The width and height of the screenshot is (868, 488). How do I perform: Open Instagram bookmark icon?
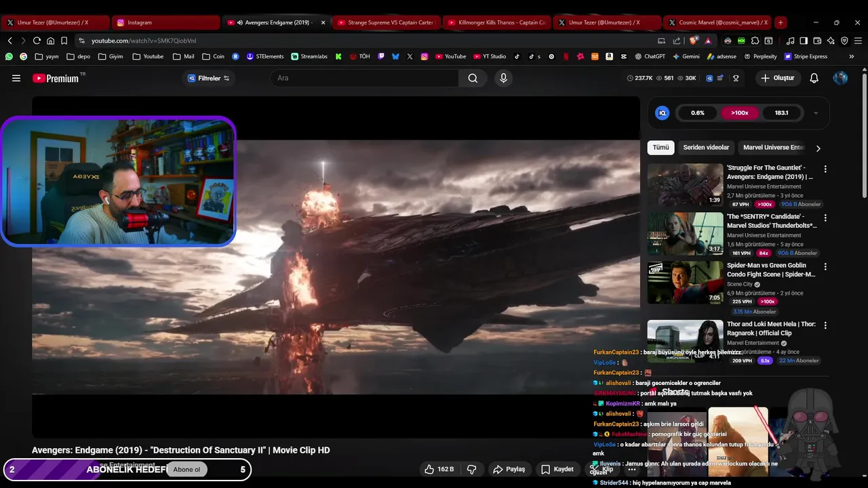tap(425, 56)
